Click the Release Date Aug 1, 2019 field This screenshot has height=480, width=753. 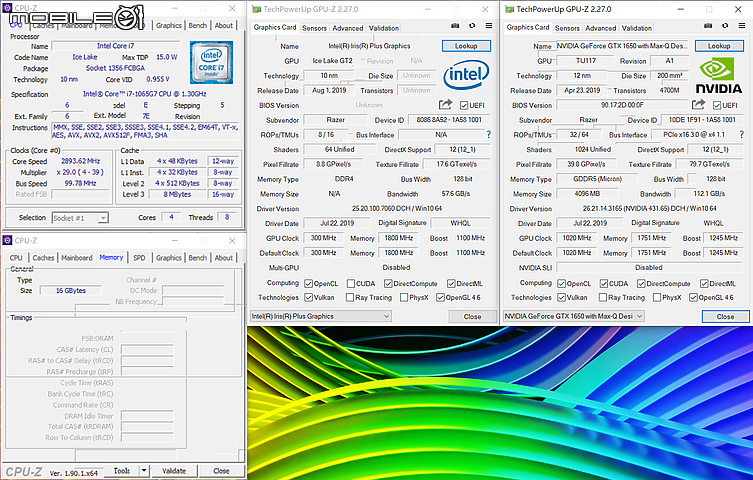click(329, 90)
